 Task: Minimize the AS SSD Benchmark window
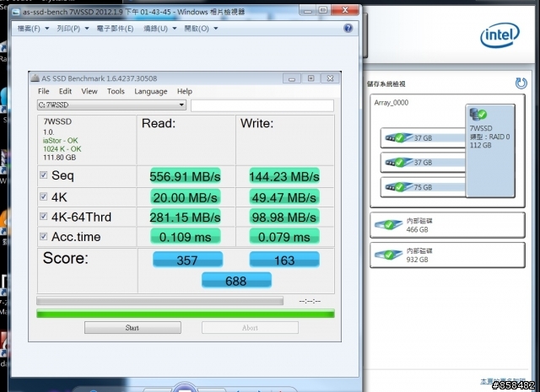point(292,78)
